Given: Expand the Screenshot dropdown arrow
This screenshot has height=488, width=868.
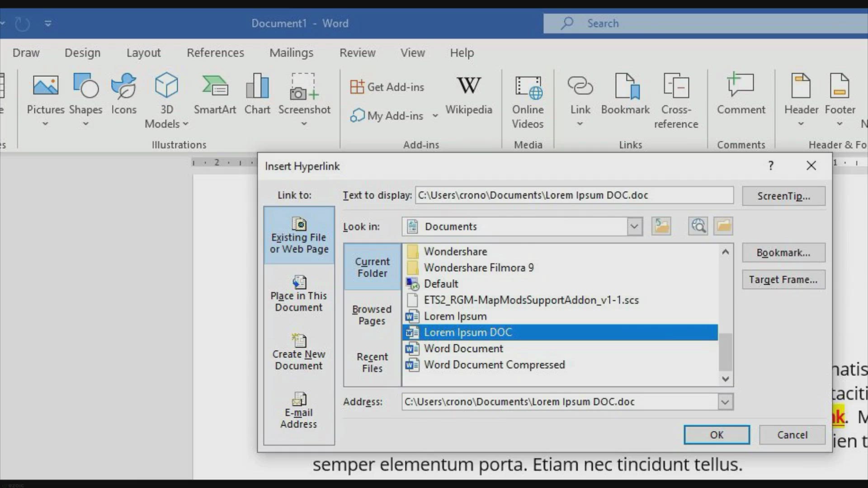Looking at the screenshot, I should pos(304,124).
